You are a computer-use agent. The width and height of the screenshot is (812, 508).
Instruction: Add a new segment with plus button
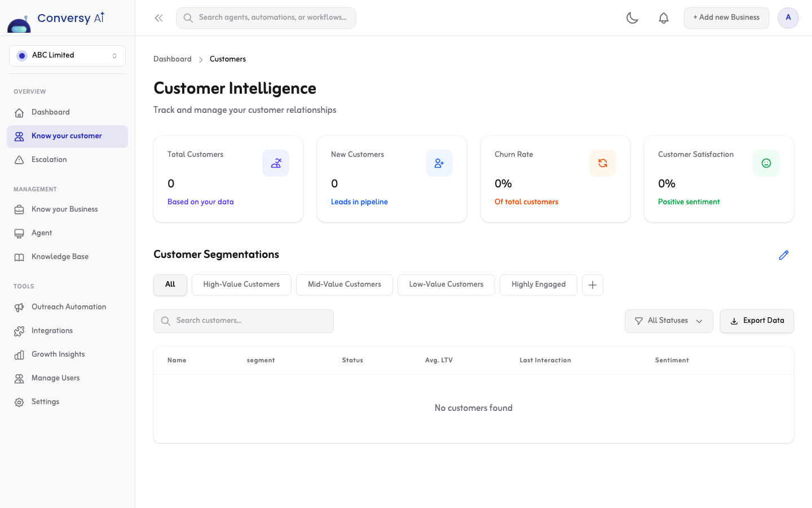pyautogui.click(x=593, y=285)
